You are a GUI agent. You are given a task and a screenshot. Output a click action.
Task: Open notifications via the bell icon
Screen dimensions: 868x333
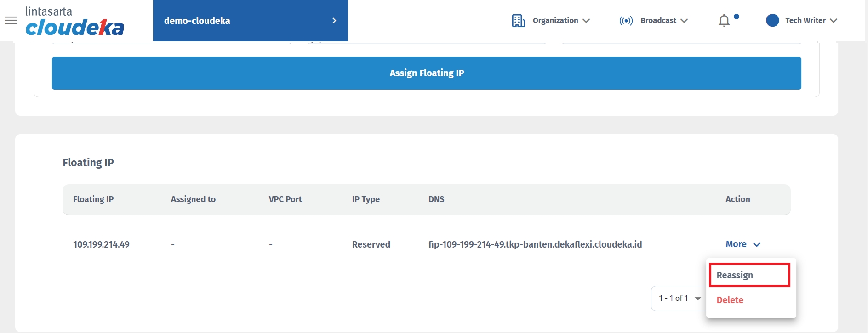click(724, 21)
